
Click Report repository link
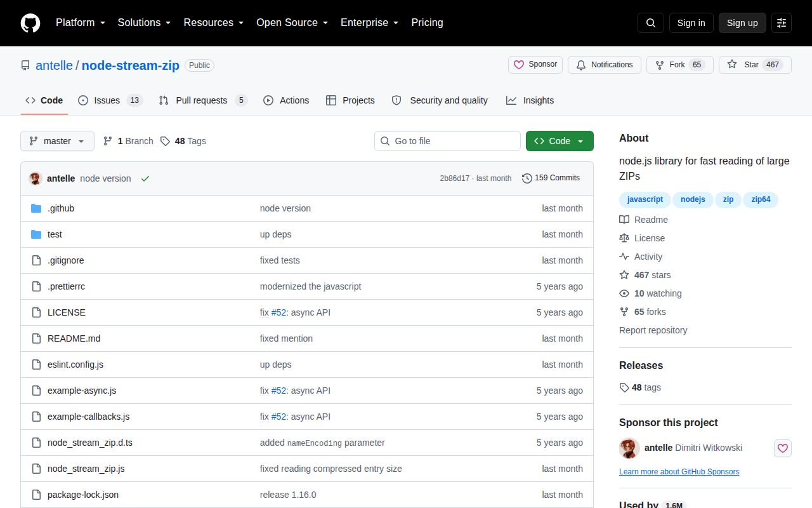pos(653,330)
